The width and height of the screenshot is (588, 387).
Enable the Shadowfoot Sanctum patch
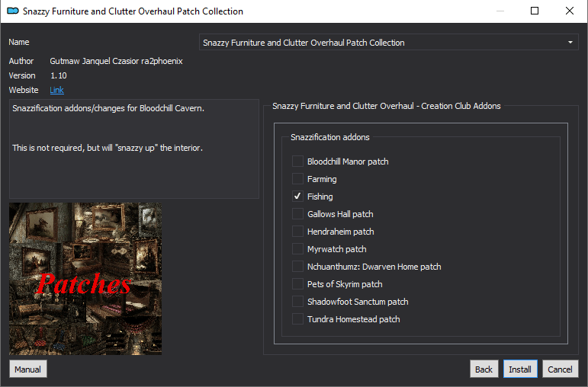click(297, 301)
